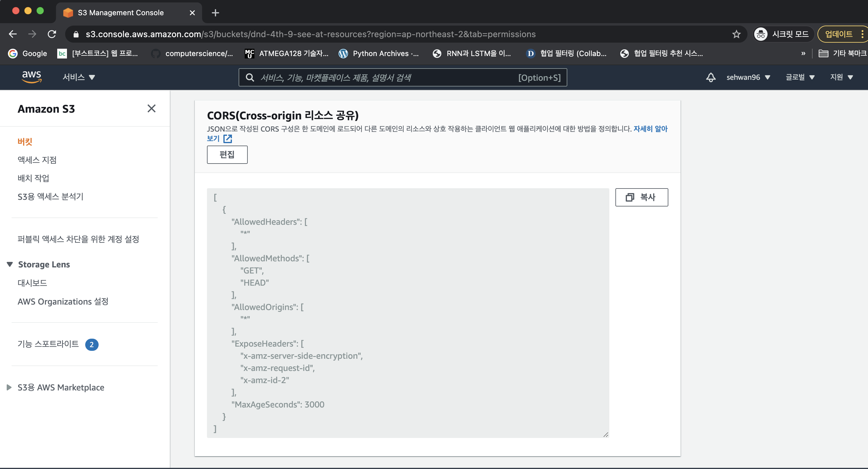This screenshot has height=469, width=868.
Task: Open a new browser tab
Action: click(215, 13)
